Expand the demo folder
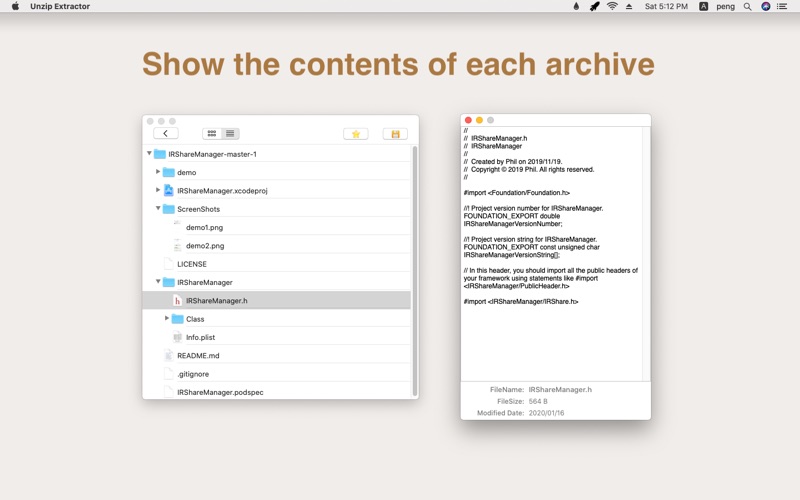The height and width of the screenshot is (500, 800). [x=158, y=172]
